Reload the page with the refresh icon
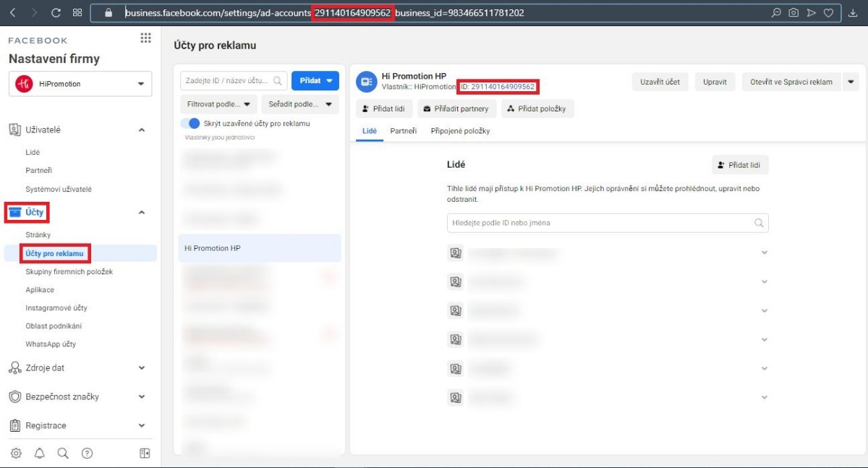The width and height of the screenshot is (868, 468). coord(56,12)
